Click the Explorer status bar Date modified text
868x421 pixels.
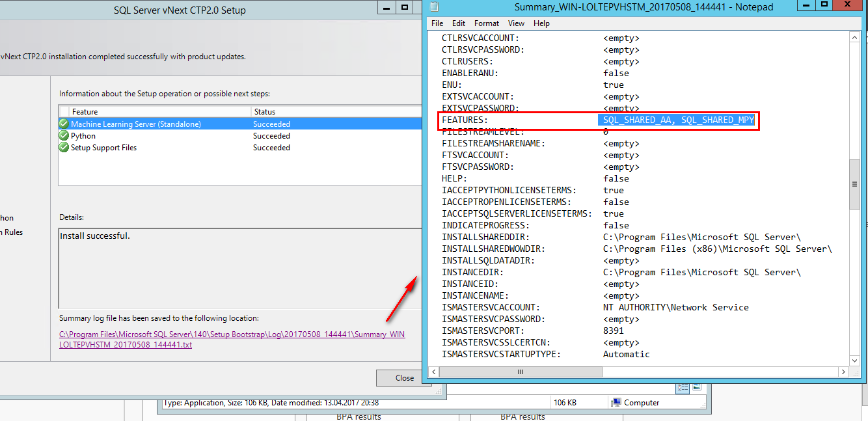[x=325, y=403]
